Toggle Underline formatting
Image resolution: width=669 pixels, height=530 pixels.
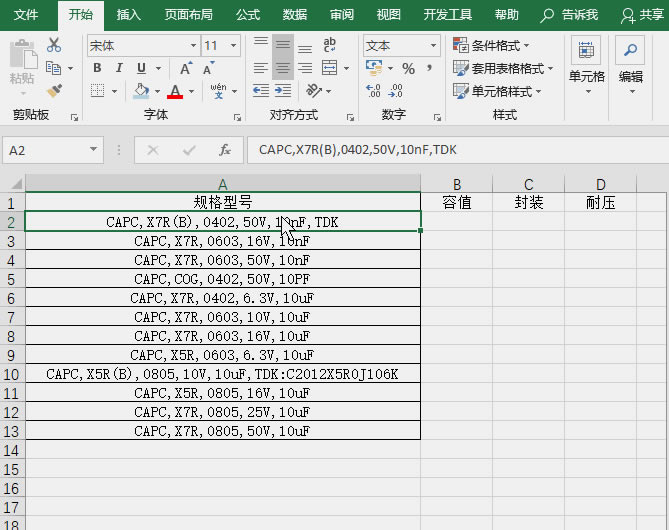[x=141, y=68]
